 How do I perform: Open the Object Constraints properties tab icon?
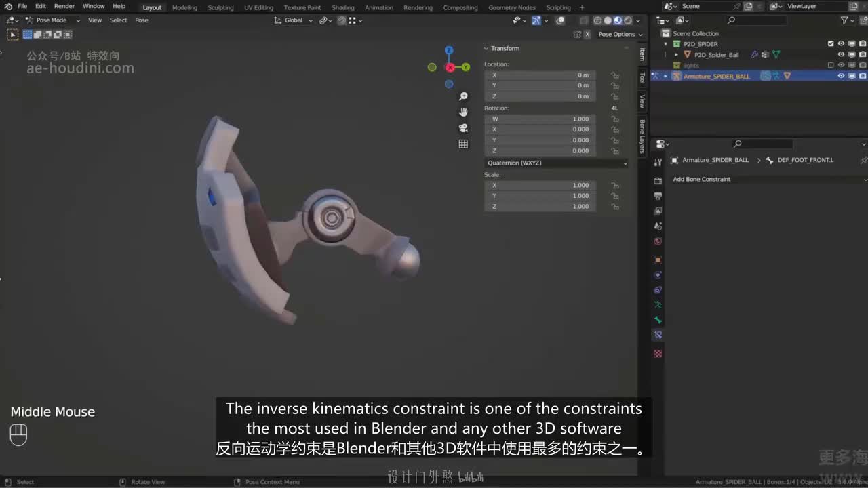click(x=657, y=289)
